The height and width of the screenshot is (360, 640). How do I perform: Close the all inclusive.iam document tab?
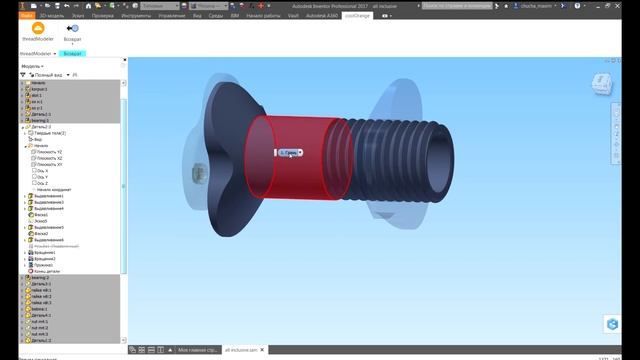262,350
